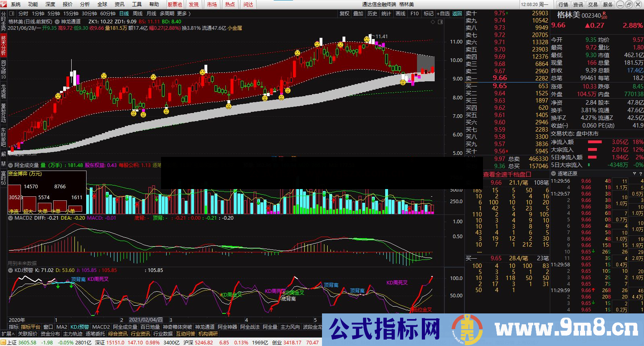Open the 逐笔还原 panel collapse arrow
Image resolution: width=644 pixels, height=346 pixels.
pos(553,174)
